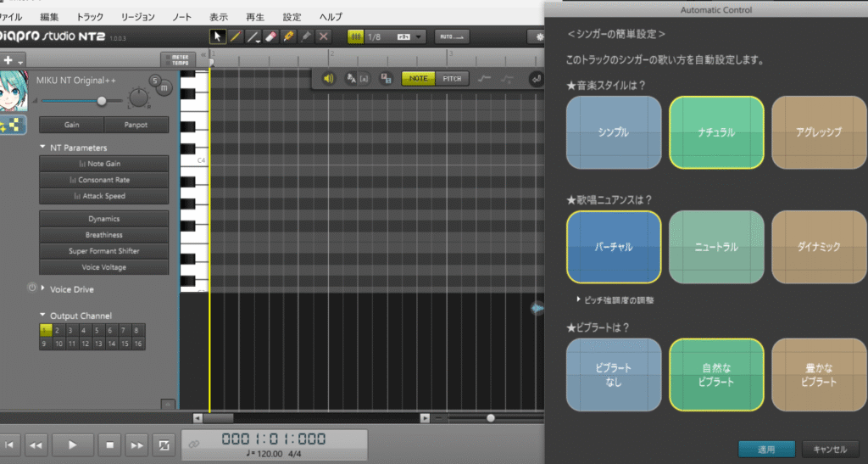Screen dimensions: 868x464
Task: Mute the MIKU NT track
Action: (164, 87)
